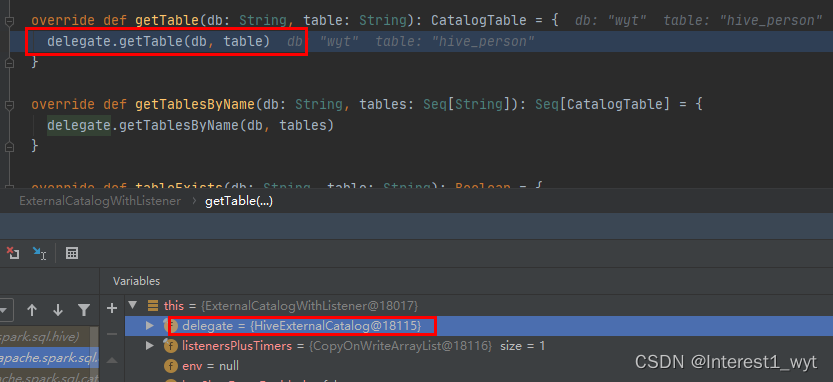
Task: Click the remove watch minus icon
Action: (112, 334)
